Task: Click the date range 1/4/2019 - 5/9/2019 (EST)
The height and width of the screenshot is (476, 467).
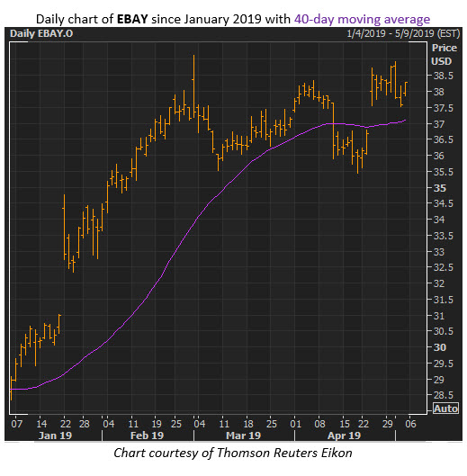Action: tap(403, 33)
